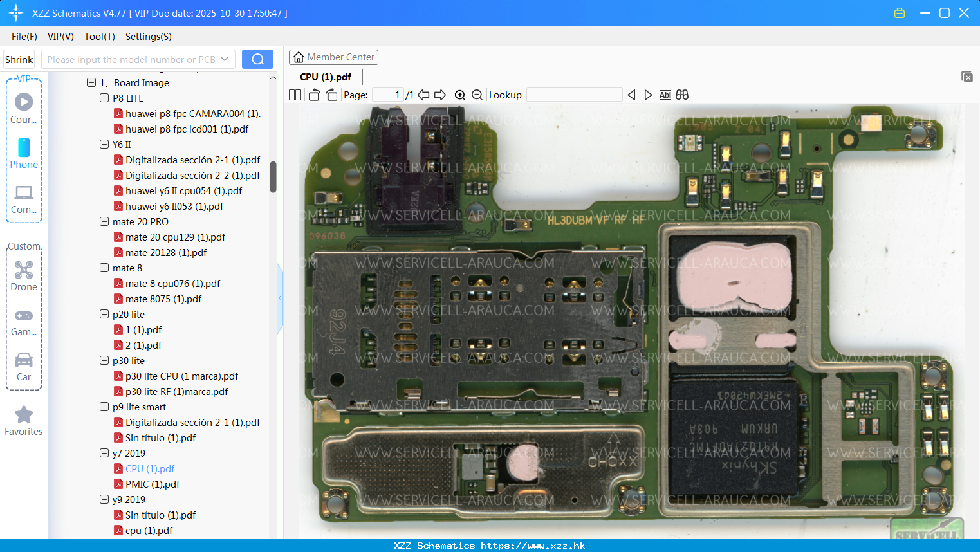
Task: Click the detach panel icon at top right
Action: point(967,77)
